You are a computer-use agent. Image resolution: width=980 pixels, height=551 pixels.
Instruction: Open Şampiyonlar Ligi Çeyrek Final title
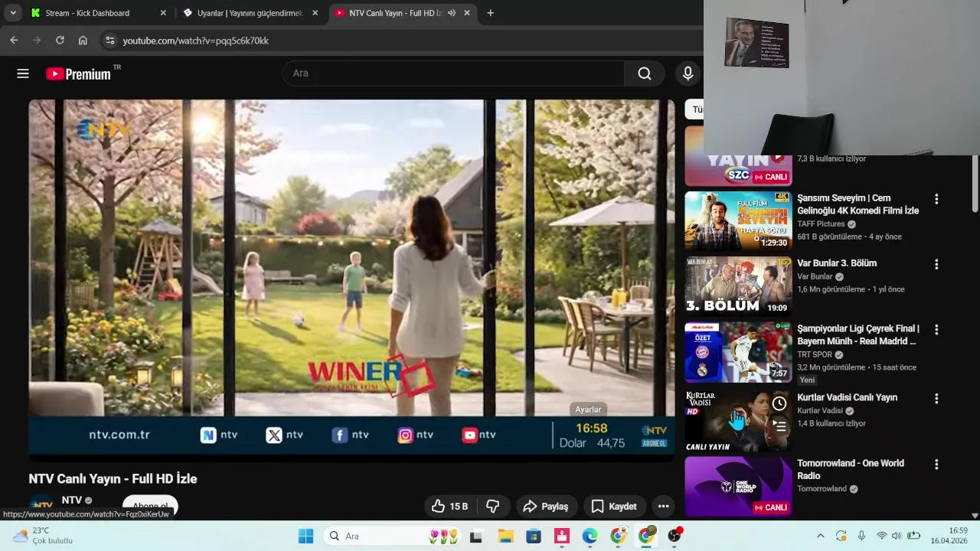coord(857,335)
